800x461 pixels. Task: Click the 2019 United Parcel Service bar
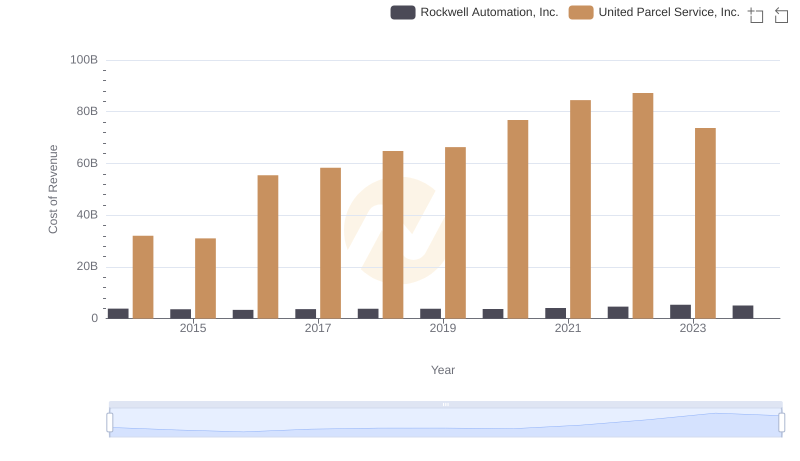(455, 233)
